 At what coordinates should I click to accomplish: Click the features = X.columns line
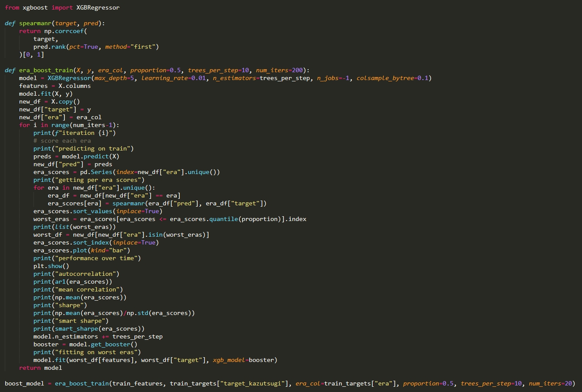coord(55,86)
